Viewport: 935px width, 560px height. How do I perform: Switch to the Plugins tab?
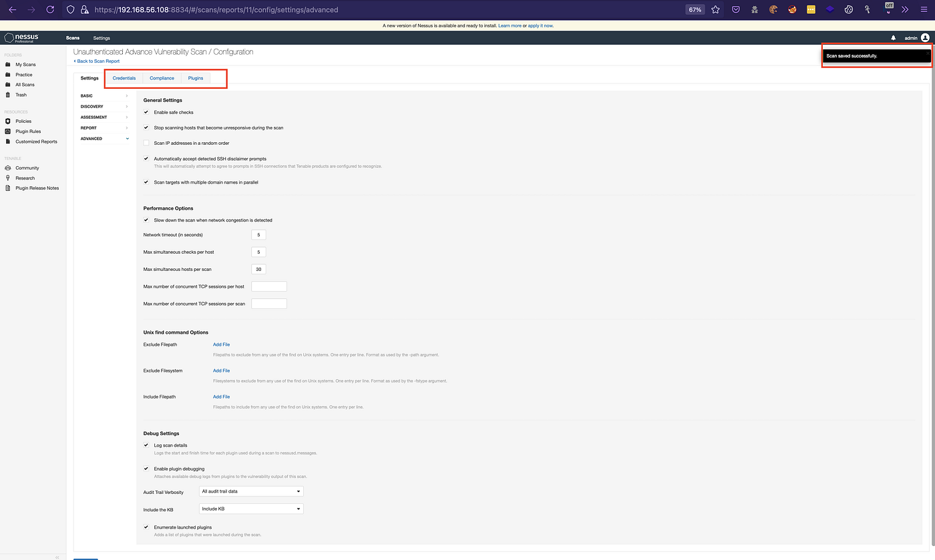tap(196, 78)
